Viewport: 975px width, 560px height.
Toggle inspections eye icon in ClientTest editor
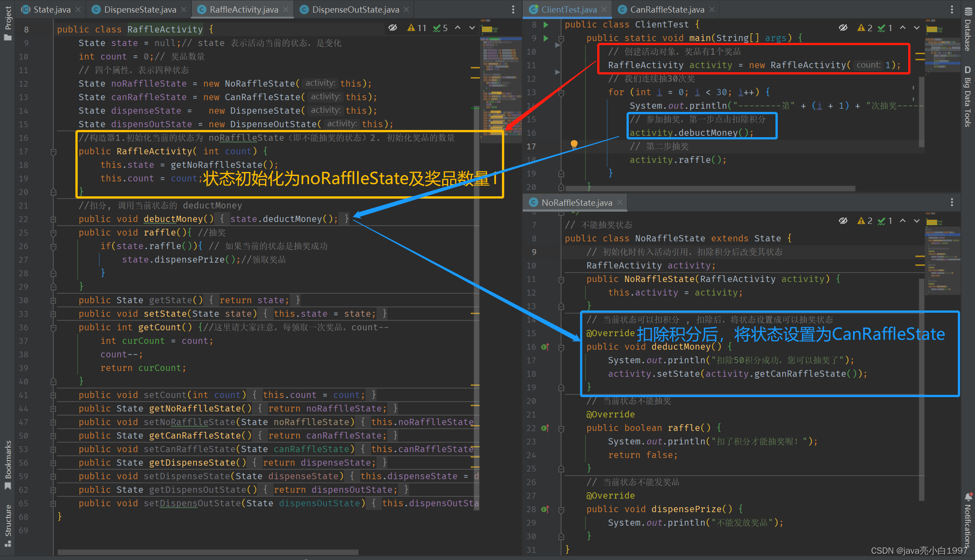(843, 28)
